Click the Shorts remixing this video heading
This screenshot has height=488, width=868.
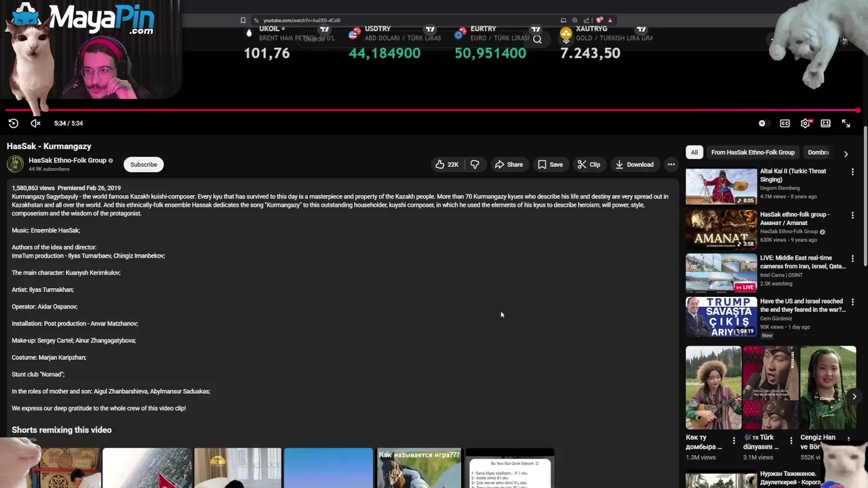pyautogui.click(x=61, y=430)
